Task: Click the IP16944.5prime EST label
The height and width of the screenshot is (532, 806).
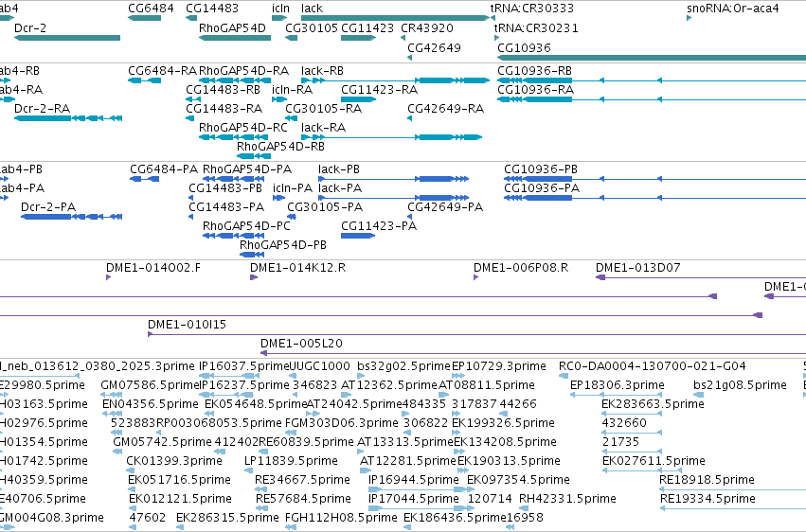Action: point(414,481)
